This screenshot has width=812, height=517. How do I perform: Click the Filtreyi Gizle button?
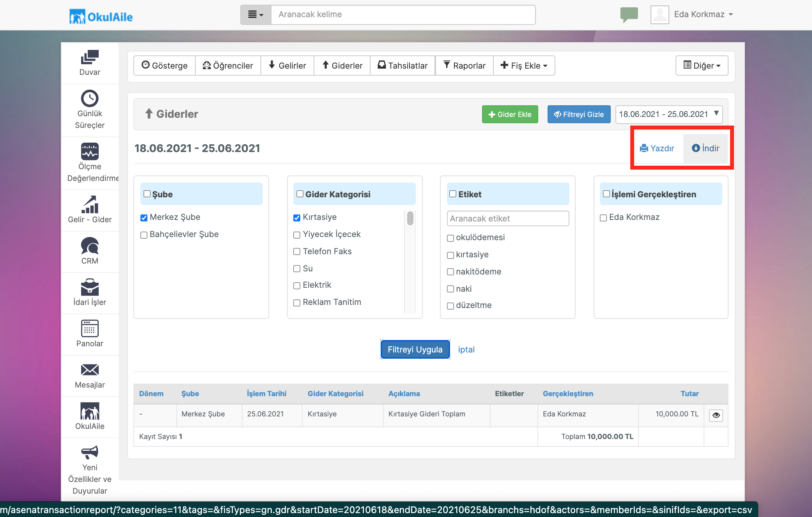coord(579,114)
